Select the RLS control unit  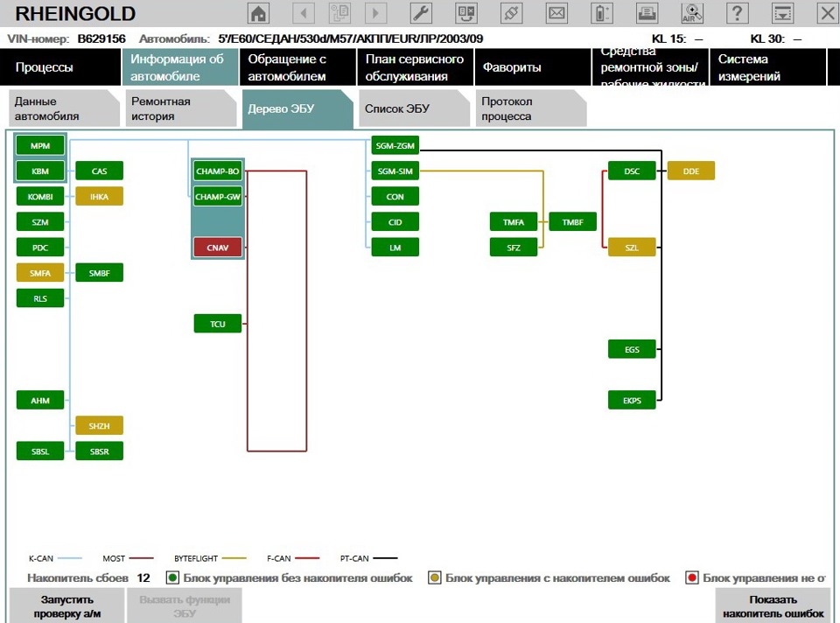[40, 298]
